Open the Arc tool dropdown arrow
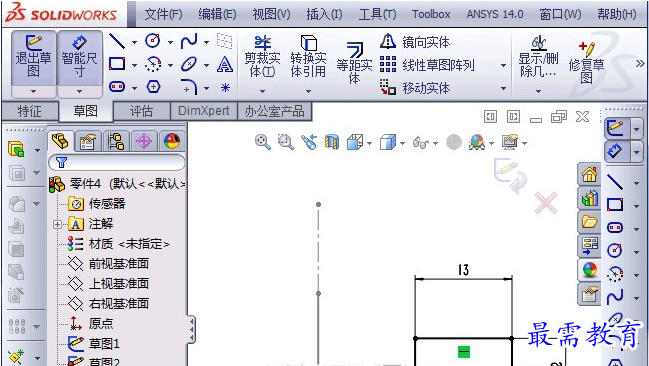The width and height of the screenshot is (649, 366). (x=170, y=65)
